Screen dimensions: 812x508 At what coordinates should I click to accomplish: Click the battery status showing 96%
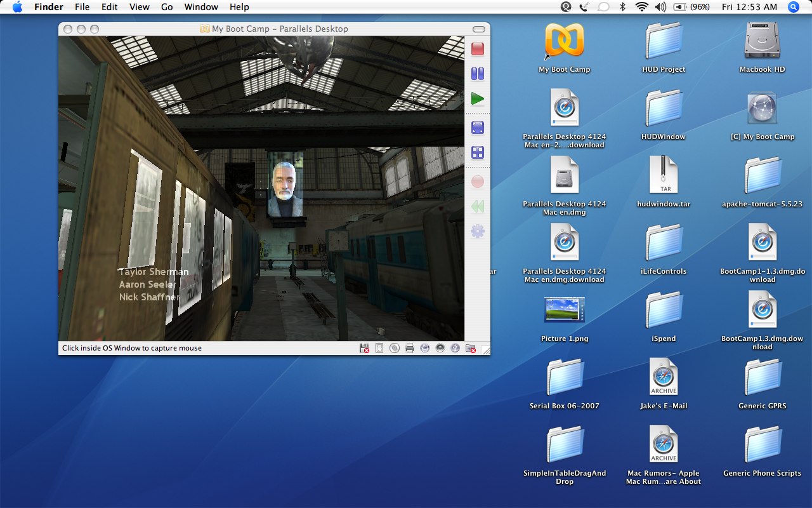[691, 7]
